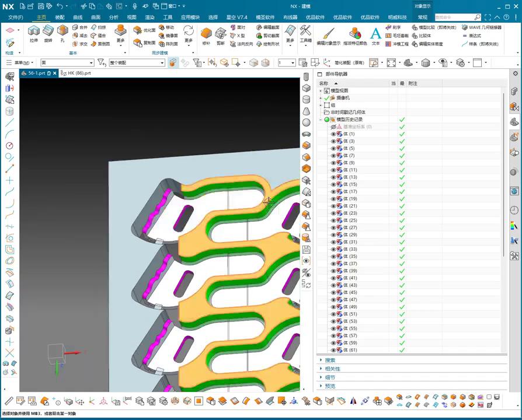Expand the 模型视图 tree node
522x420 pixels.
tap(321, 91)
